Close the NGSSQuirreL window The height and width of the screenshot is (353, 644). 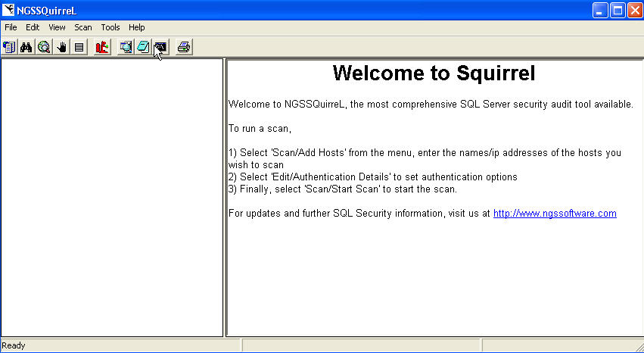coord(635,11)
